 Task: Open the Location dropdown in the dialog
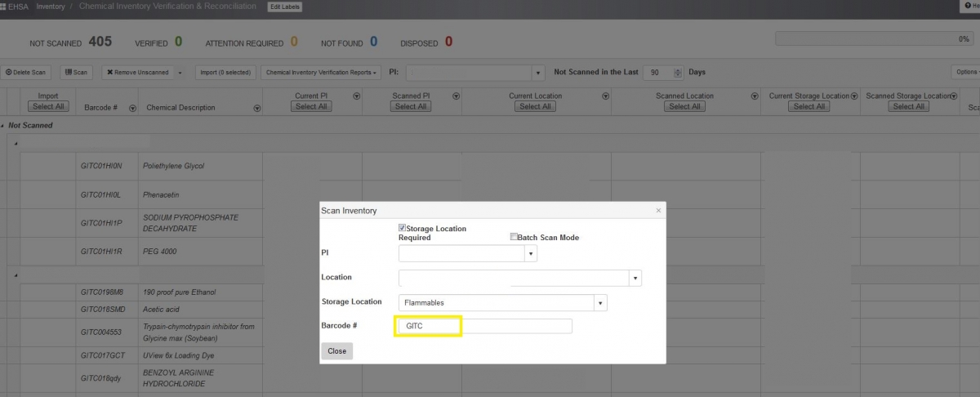click(635, 279)
